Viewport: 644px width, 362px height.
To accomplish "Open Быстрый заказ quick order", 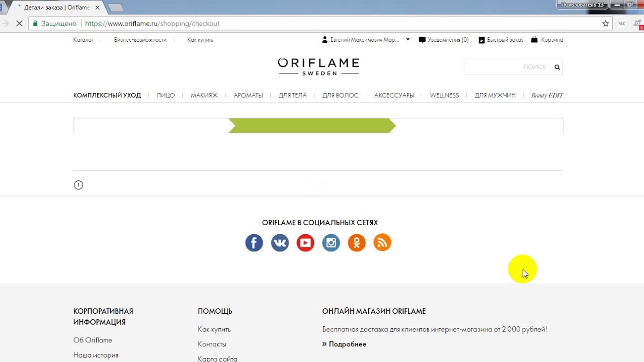I will [x=501, y=40].
